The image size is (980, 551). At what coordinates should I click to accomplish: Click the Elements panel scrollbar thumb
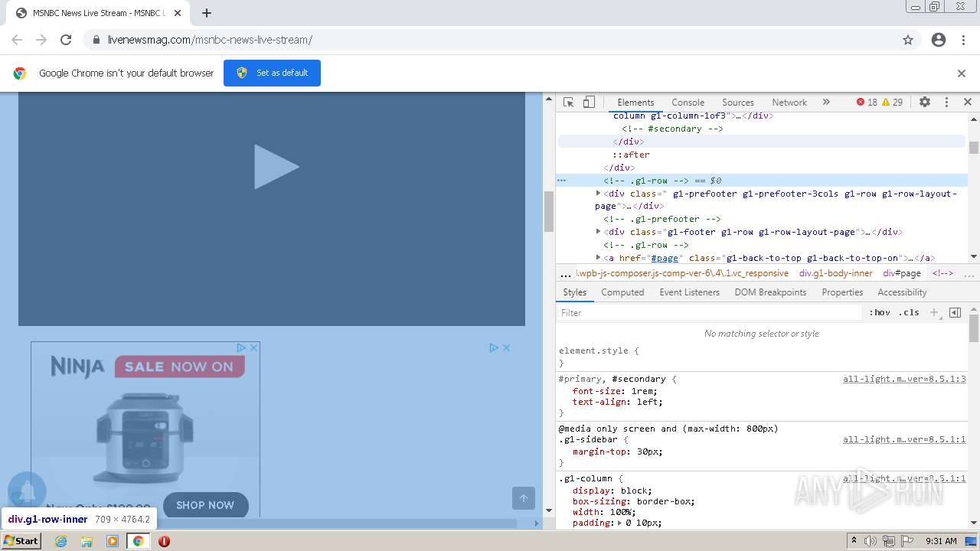[x=974, y=148]
